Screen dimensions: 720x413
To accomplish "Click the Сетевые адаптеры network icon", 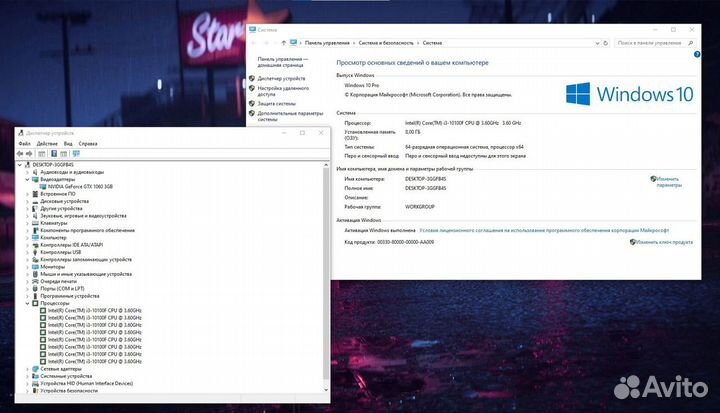I will pos(35,369).
